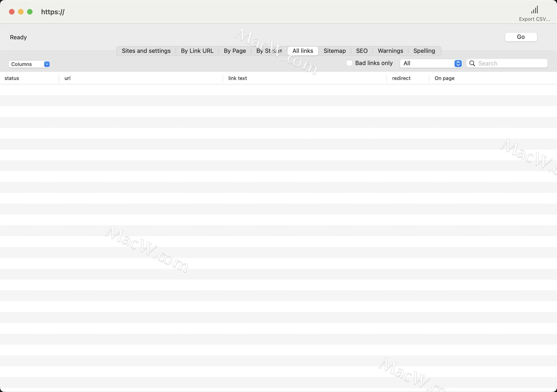Sort by the link text column header
The image size is (557, 392).
click(x=305, y=78)
